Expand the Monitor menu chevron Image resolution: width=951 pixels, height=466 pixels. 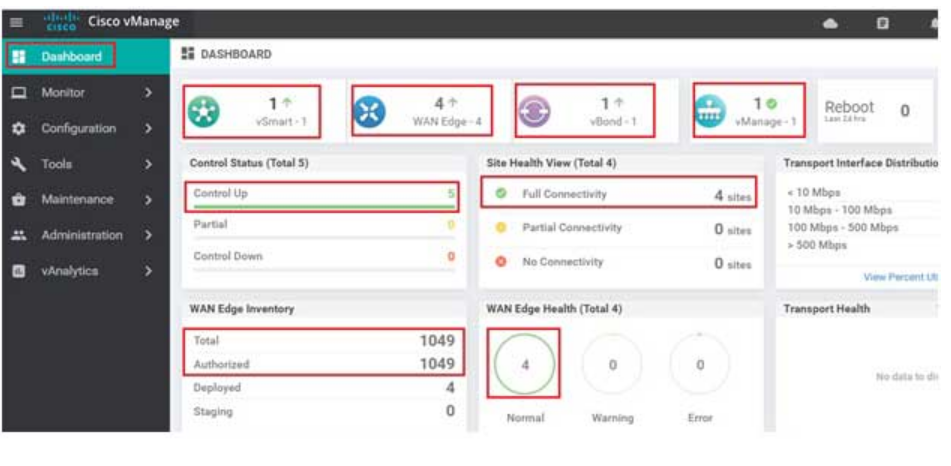[x=148, y=93]
